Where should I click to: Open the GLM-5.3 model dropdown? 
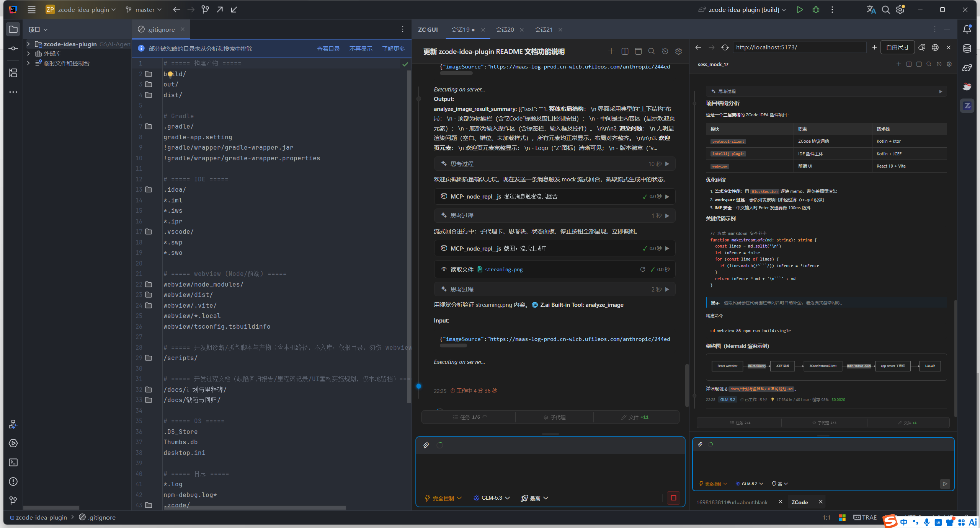[x=492, y=498]
